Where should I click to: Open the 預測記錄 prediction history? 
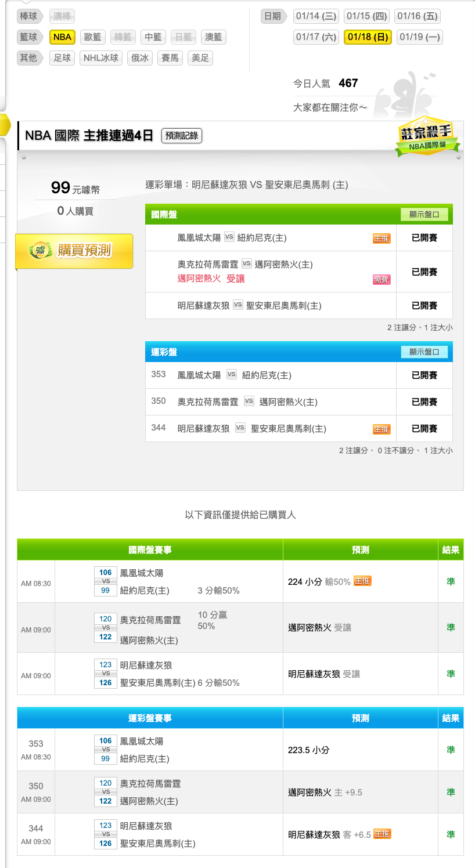coord(182,136)
